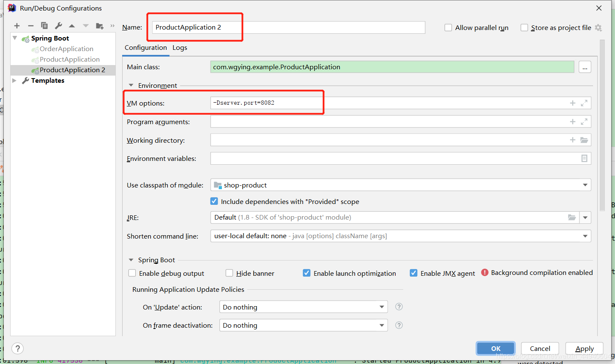Click help icon for On 'Update' action
615x364 pixels.
[399, 307]
